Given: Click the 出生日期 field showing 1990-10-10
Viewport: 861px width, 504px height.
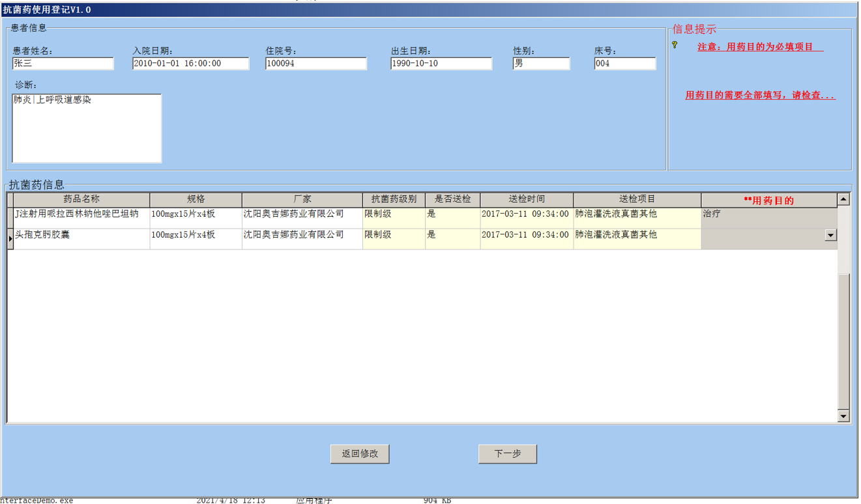Looking at the screenshot, I should coord(441,64).
